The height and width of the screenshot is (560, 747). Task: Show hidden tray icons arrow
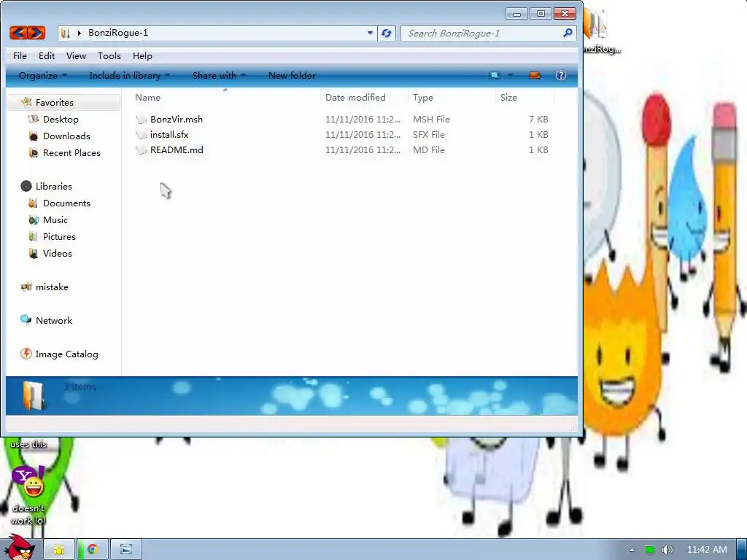coord(632,550)
